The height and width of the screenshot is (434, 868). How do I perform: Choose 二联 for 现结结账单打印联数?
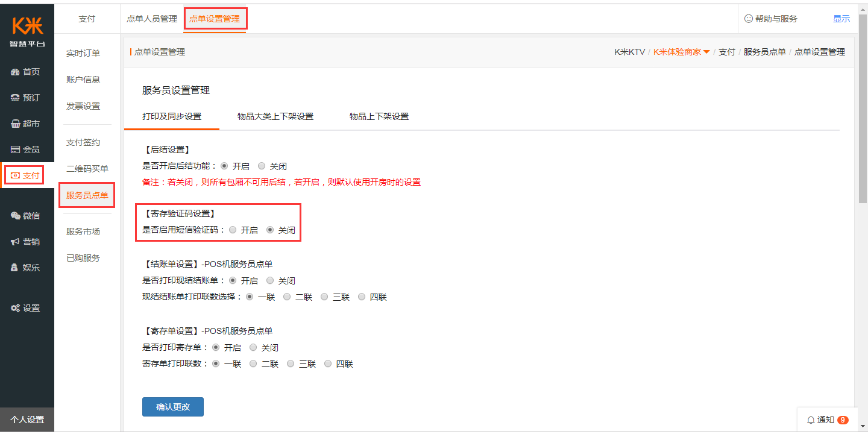(x=287, y=297)
